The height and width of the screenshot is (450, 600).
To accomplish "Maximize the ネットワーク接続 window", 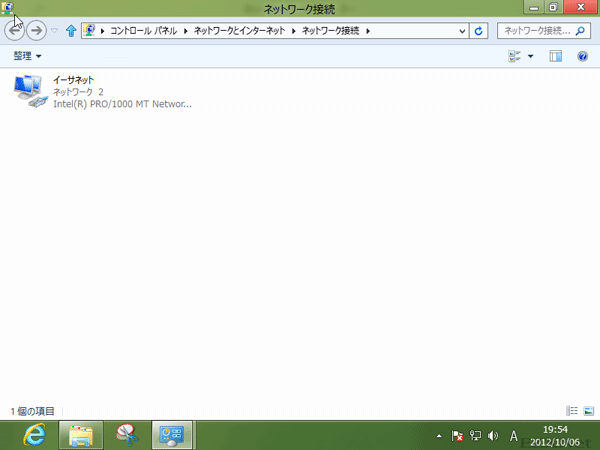I will (x=553, y=7).
